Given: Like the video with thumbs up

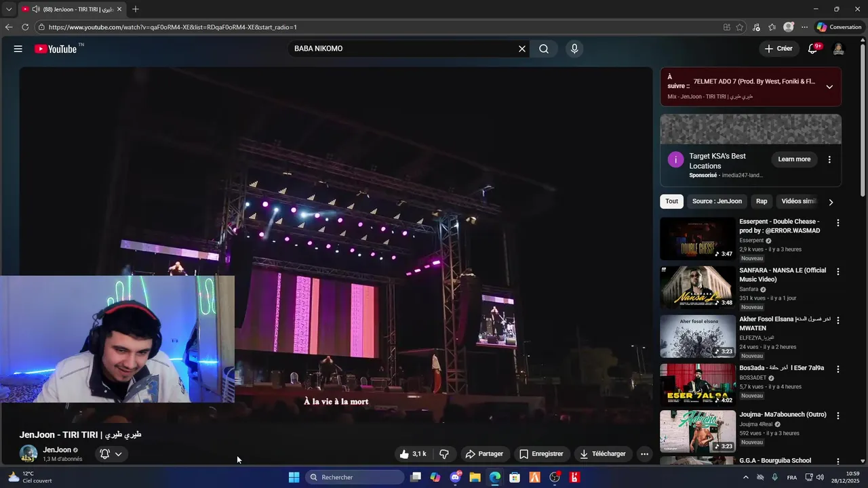Looking at the screenshot, I should (413, 454).
